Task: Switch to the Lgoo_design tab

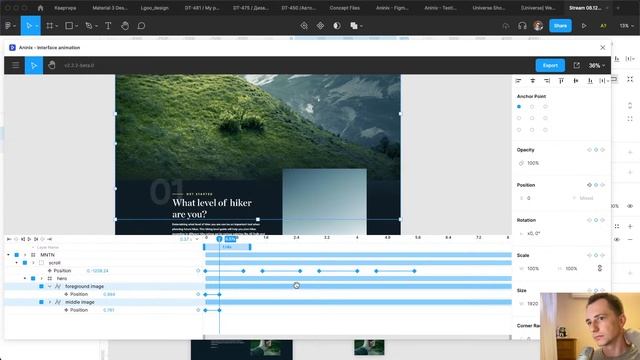Action: click(x=155, y=8)
